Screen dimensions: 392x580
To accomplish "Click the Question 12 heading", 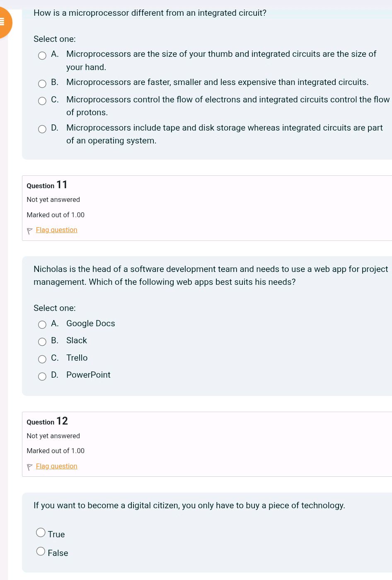I will [x=47, y=421].
